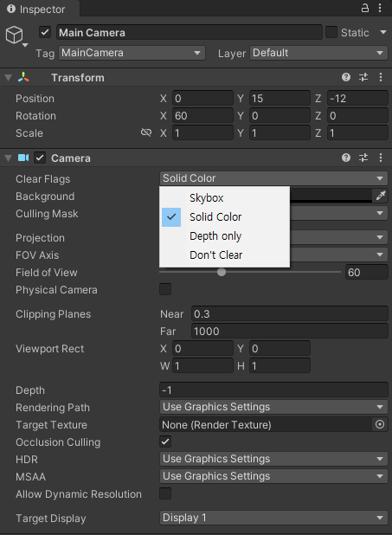Open Target Display dropdown
Image resolution: width=392 pixels, height=535 pixels.
pos(273,518)
